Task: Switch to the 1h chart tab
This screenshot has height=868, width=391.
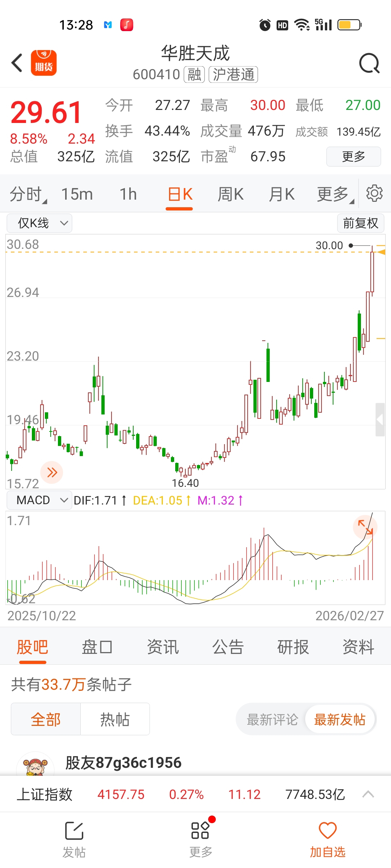Action: (128, 194)
